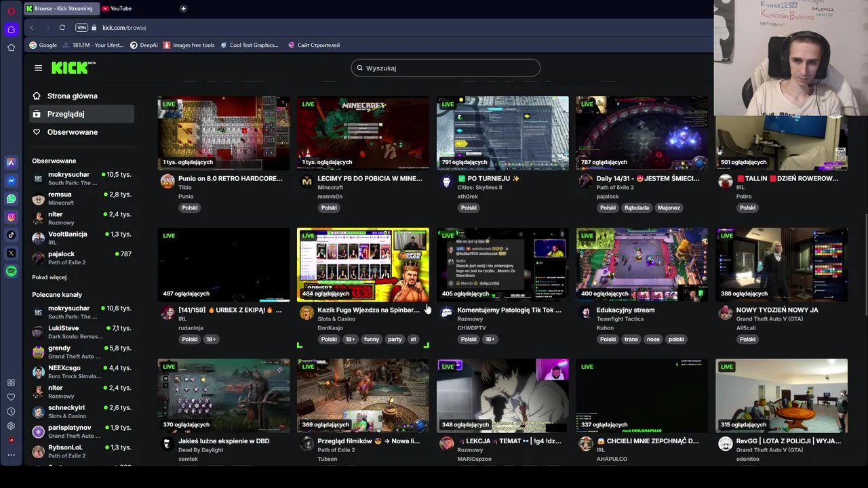This screenshot has width=868, height=488.
Task: Click the trans tag under Kubon stream
Action: [631, 339]
